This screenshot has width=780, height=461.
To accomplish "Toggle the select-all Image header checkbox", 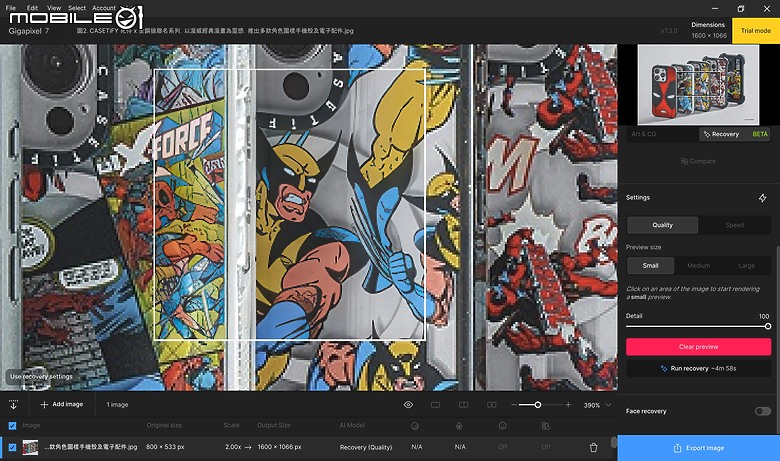I will [12, 426].
